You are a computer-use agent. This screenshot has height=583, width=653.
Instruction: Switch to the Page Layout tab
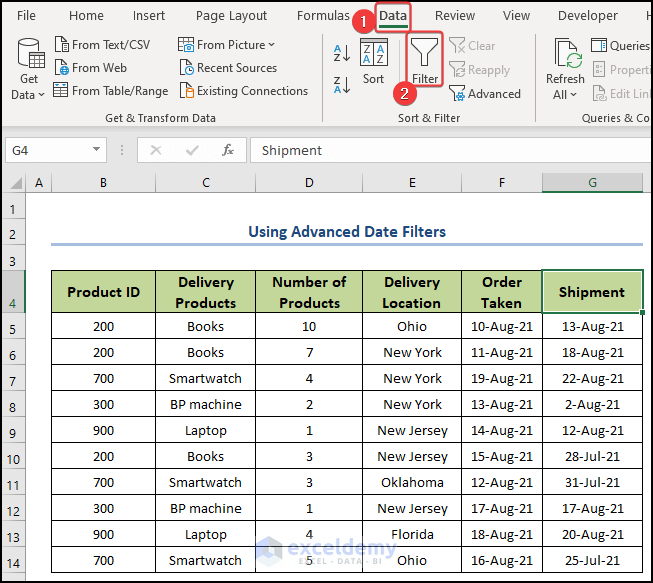pyautogui.click(x=231, y=16)
